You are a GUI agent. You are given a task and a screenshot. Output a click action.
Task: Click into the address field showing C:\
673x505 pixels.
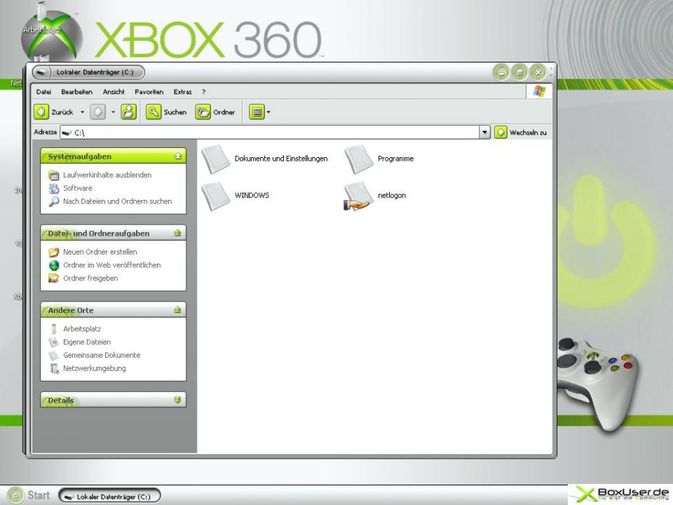tap(270, 132)
